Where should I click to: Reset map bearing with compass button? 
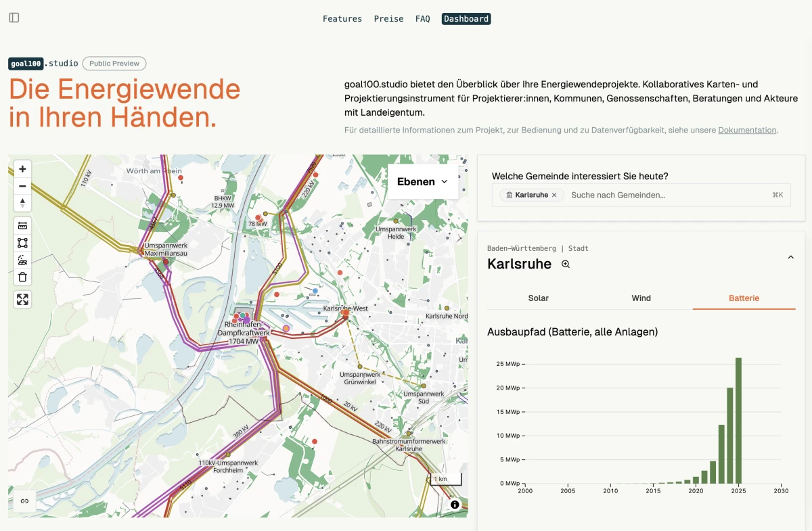pos(22,203)
